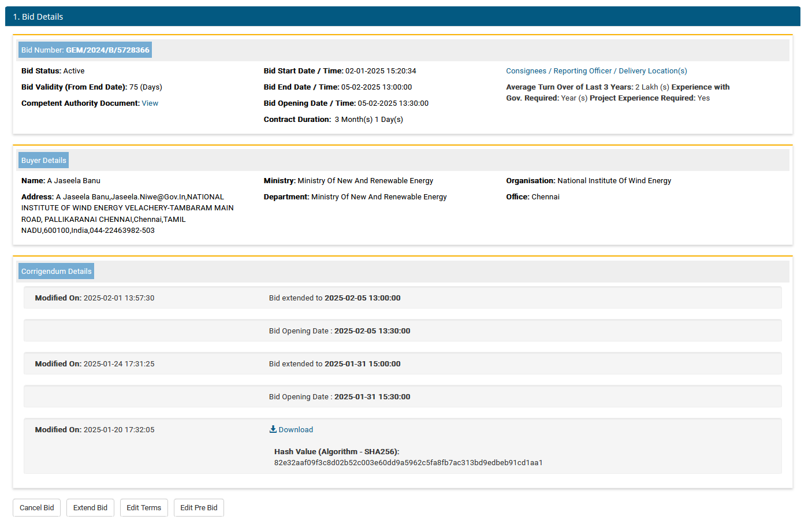Screen dimensions: 812x527
Task: Collapse the 1. Bid Details section header
Action: [x=403, y=17]
